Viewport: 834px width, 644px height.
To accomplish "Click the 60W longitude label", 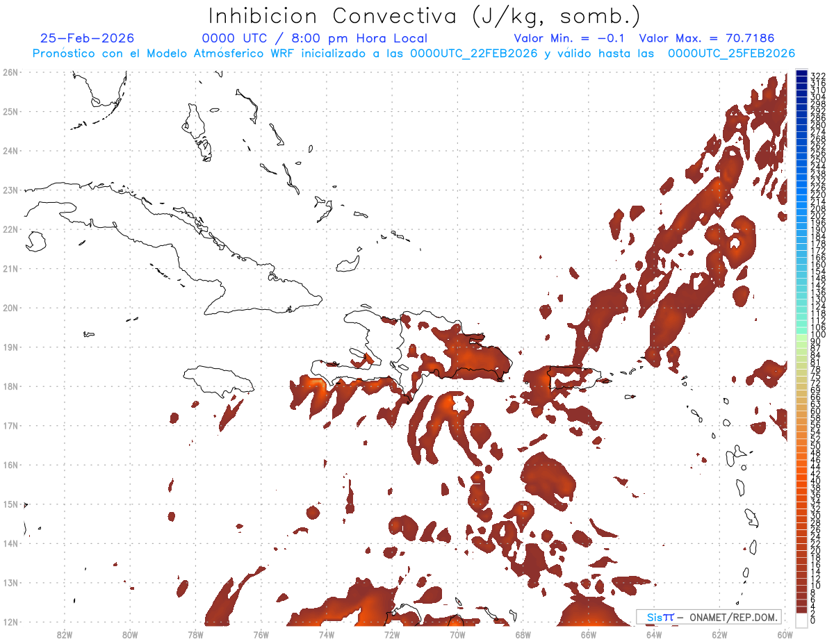I will 785,634.
